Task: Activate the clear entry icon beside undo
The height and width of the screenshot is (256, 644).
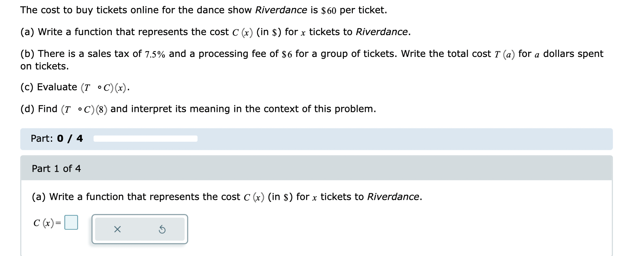Action: pos(117,229)
